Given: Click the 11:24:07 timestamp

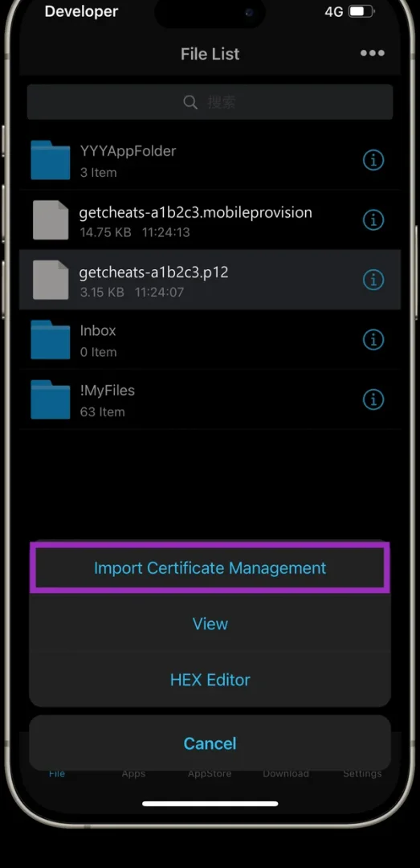Looking at the screenshot, I should point(159,293).
